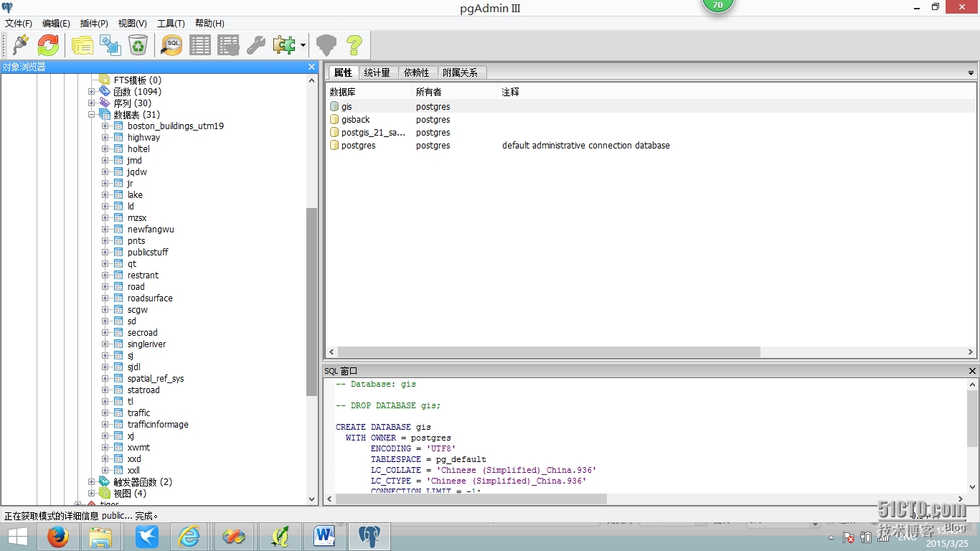Select the singleriver table
The height and width of the screenshot is (551, 980).
[146, 344]
